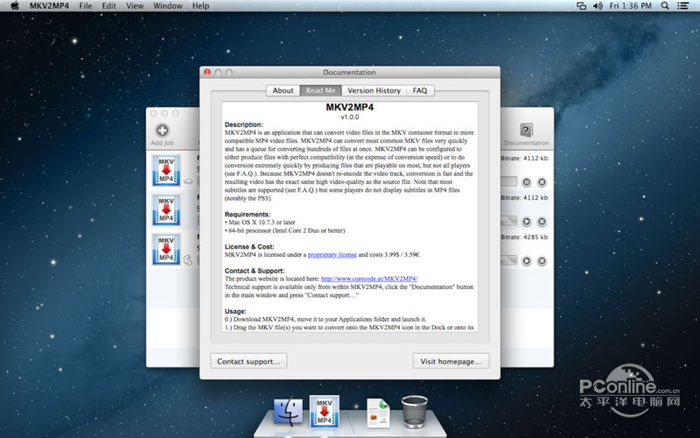Screen dimensions: 700x438
Task: Click the 'License & Cost:' heading
Action: (x=249, y=246)
